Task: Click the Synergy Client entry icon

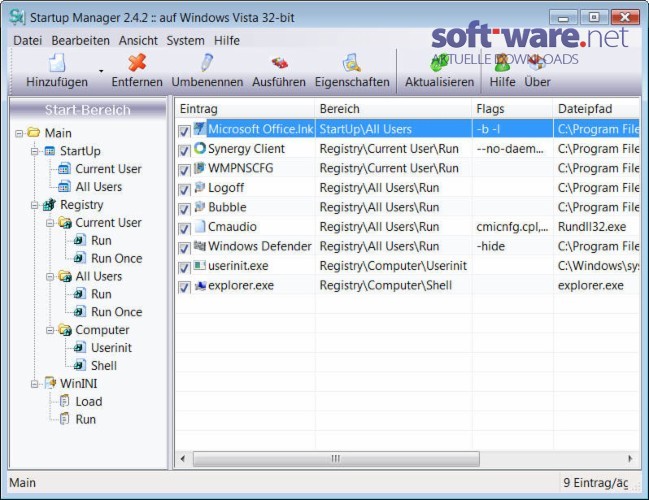Action: pos(200,148)
